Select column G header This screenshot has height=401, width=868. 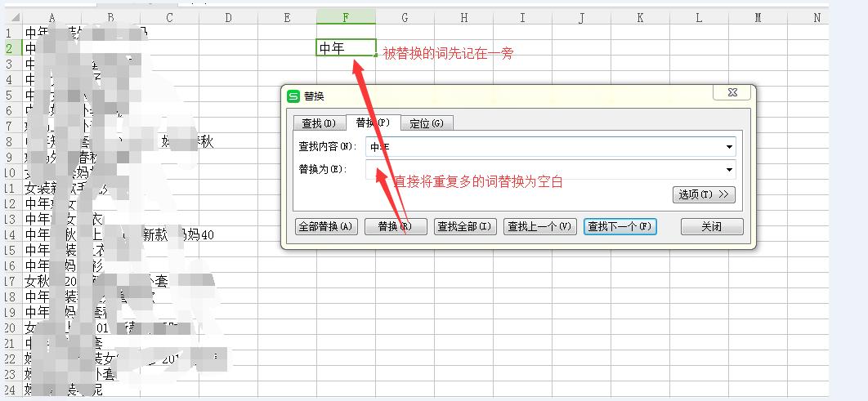(x=405, y=18)
